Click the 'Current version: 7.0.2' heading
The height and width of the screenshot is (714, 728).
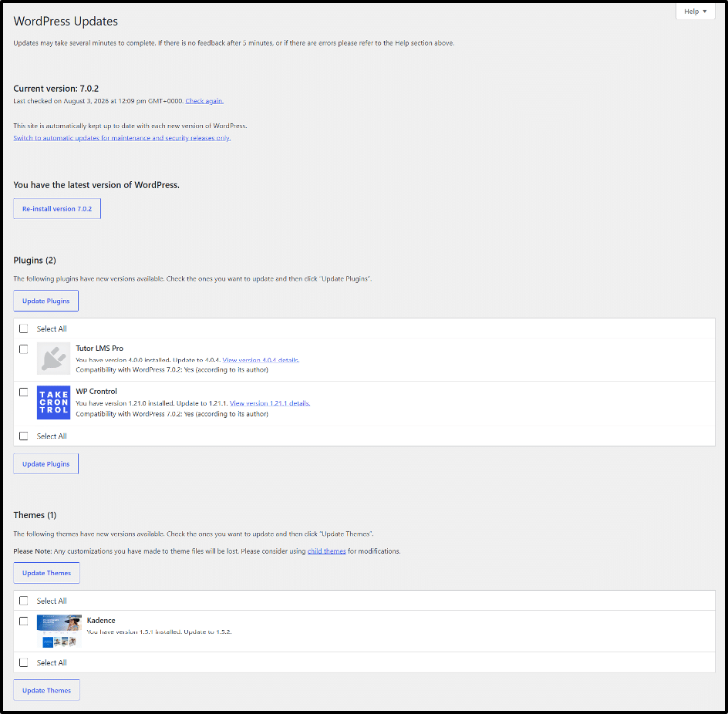(x=56, y=88)
